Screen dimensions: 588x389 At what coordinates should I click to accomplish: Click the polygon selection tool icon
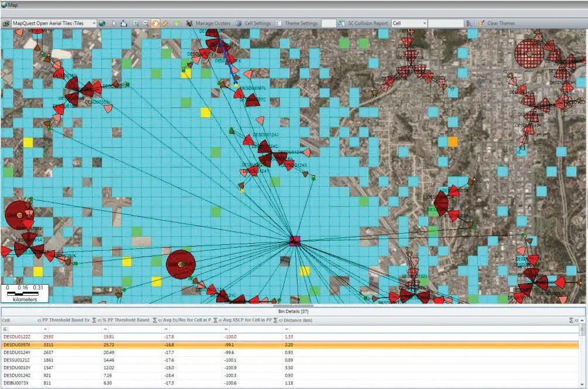124,23
